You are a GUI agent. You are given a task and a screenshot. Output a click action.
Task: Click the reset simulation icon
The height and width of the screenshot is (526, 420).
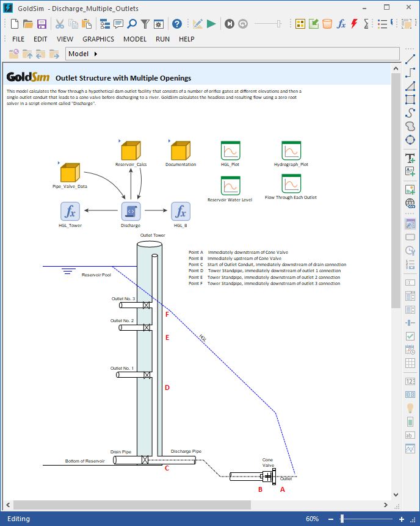(x=243, y=24)
